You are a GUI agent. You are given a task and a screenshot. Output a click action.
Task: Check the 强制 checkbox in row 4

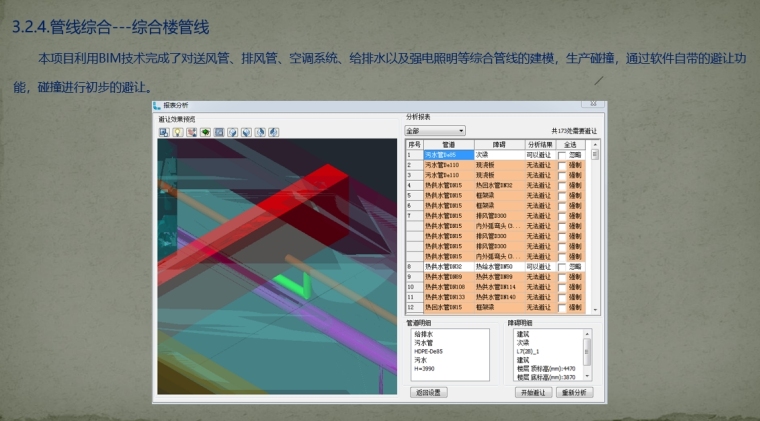point(562,185)
